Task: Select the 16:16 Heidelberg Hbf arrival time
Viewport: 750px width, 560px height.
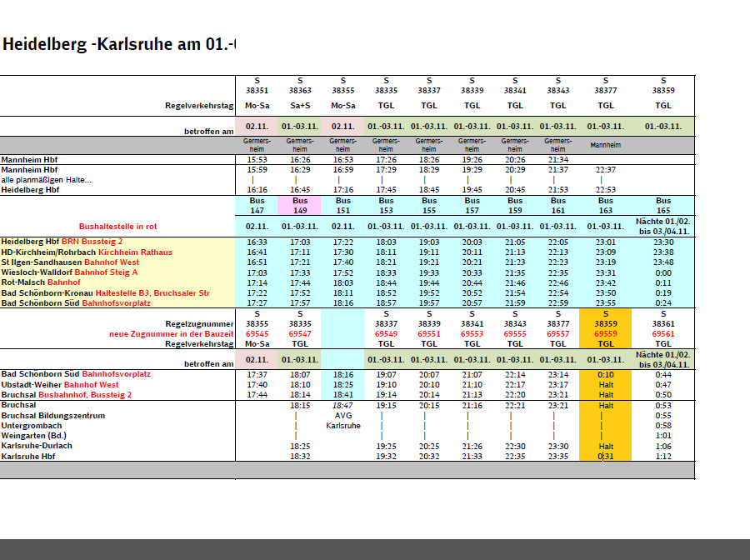Action: click(x=257, y=190)
